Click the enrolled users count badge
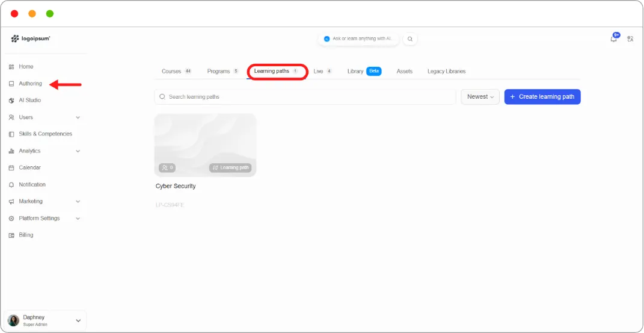The image size is (644, 333). click(x=167, y=168)
